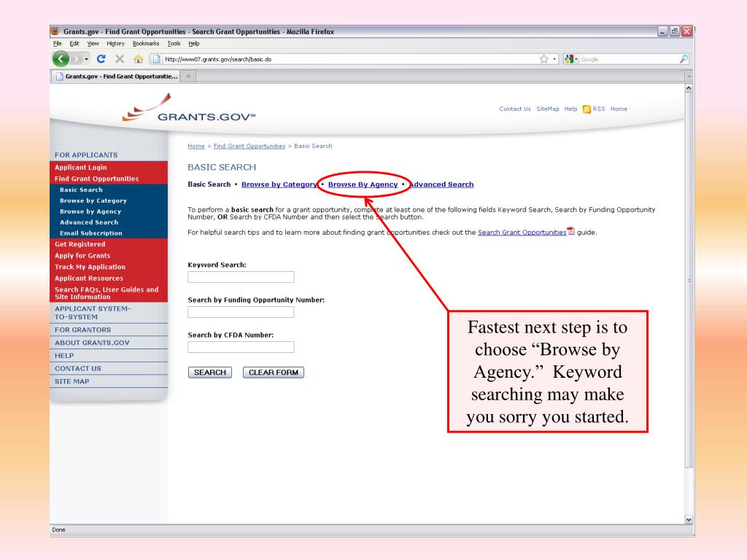Click the Google search box
The image size is (747, 560).
click(628, 59)
